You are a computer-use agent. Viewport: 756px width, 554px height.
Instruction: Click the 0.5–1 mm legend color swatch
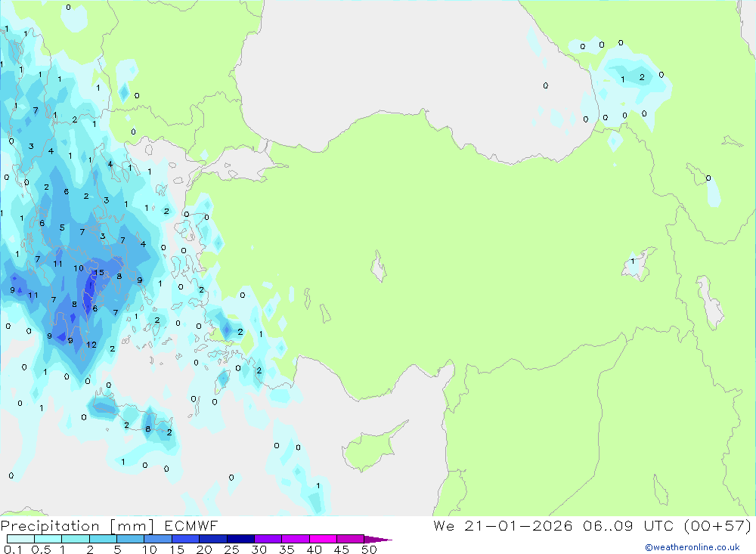click(x=48, y=539)
